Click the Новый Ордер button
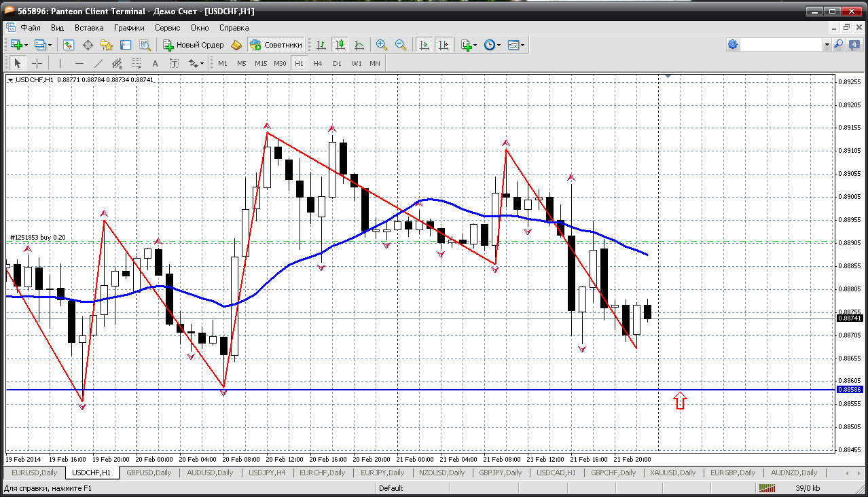Screen dimensions: 868x497 tap(194, 45)
